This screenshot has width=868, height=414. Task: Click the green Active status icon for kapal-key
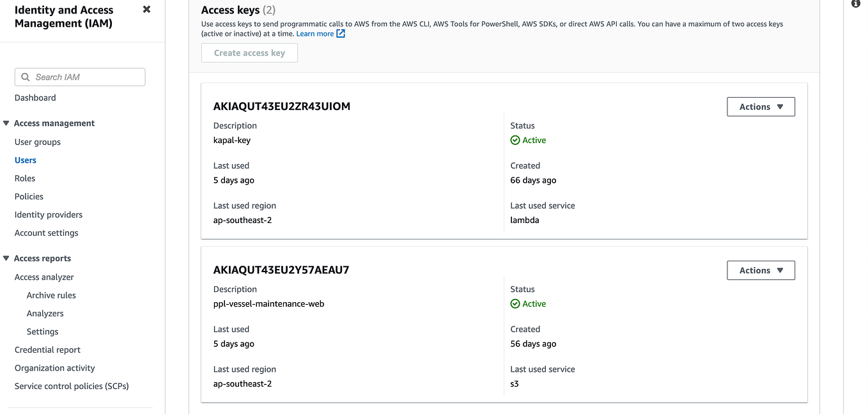pos(515,141)
